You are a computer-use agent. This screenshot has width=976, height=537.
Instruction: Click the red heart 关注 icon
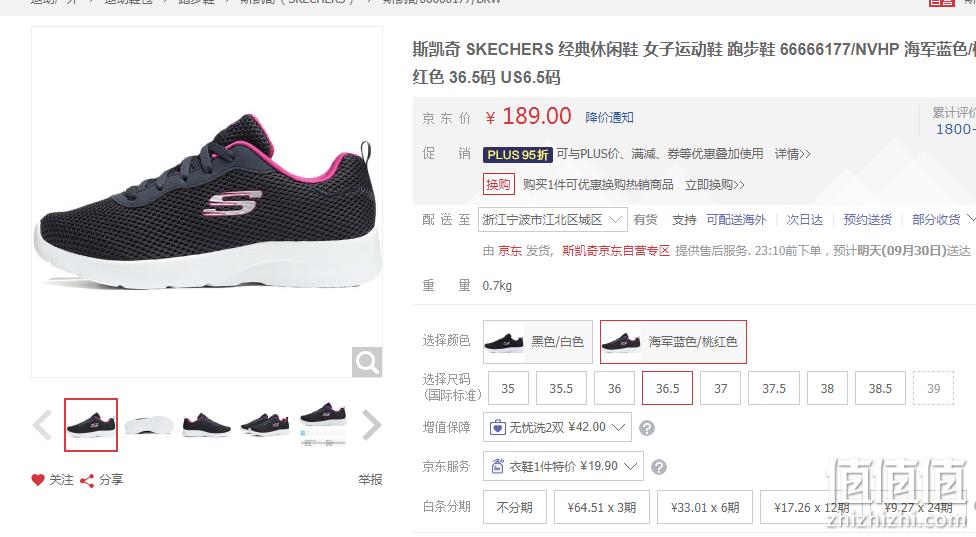pos(38,480)
